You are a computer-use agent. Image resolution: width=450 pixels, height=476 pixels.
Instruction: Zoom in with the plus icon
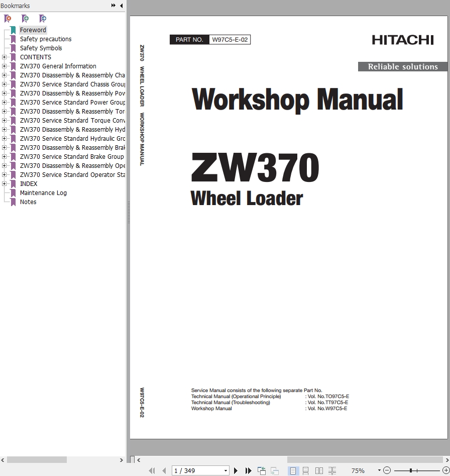(446, 470)
